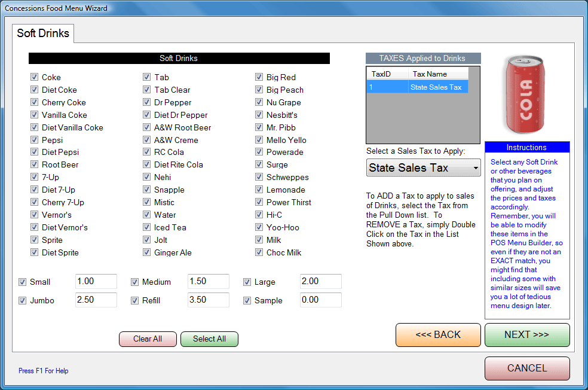The height and width of the screenshot is (390, 588).
Task: Uncheck the Cherry 7-Up checkbox
Action: [34, 202]
